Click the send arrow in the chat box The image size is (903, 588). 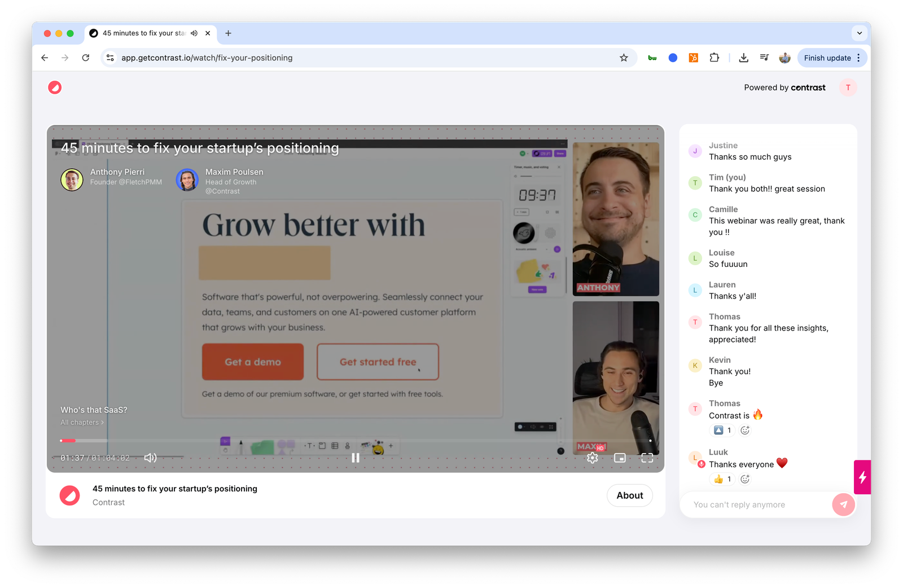pyautogui.click(x=843, y=504)
